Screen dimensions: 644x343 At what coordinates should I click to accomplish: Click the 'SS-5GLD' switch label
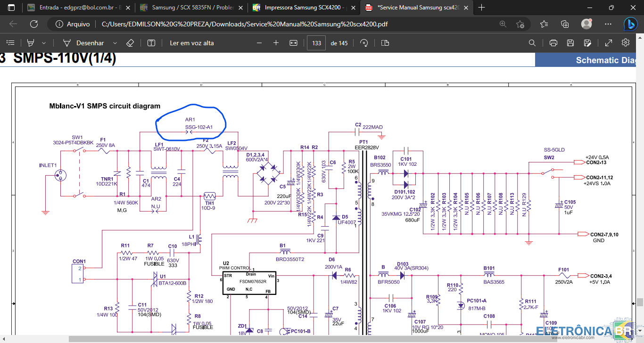[x=554, y=150]
